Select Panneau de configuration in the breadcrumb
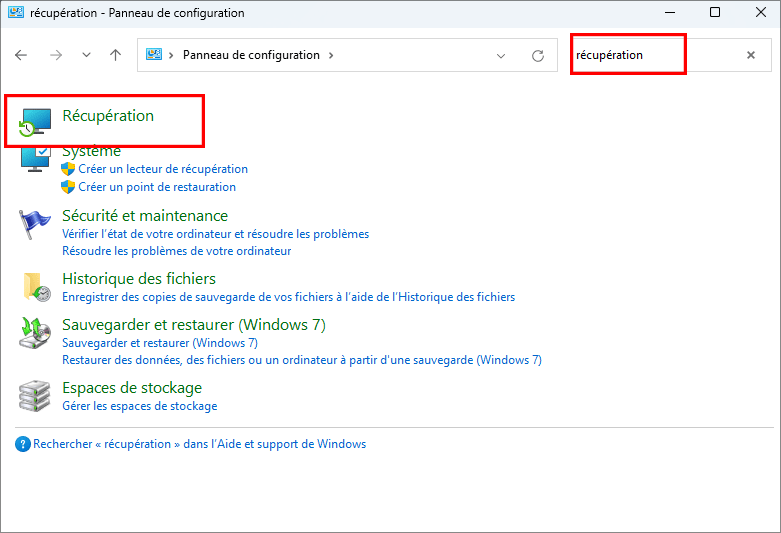Image resolution: width=781 pixels, height=533 pixels. pyautogui.click(x=251, y=55)
